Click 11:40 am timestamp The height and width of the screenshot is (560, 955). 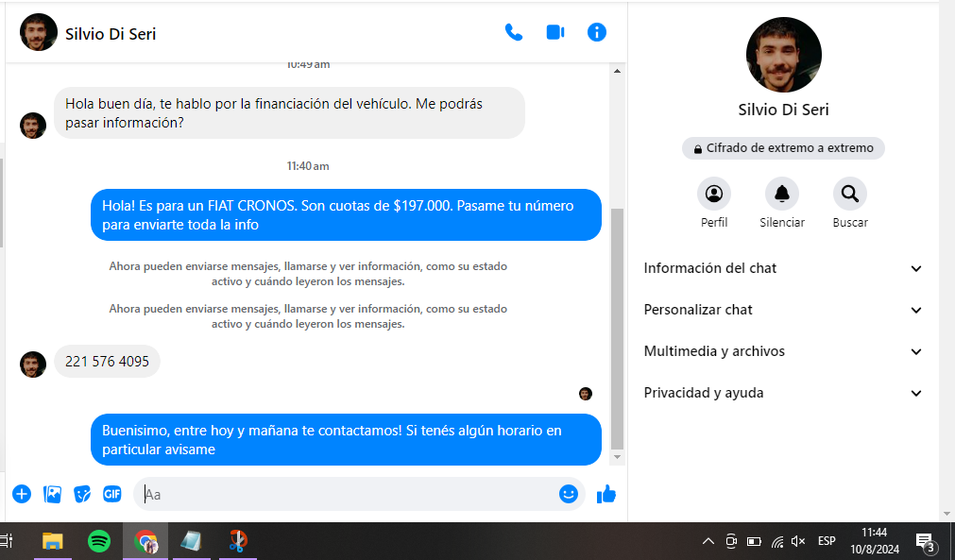(x=308, y=165)
